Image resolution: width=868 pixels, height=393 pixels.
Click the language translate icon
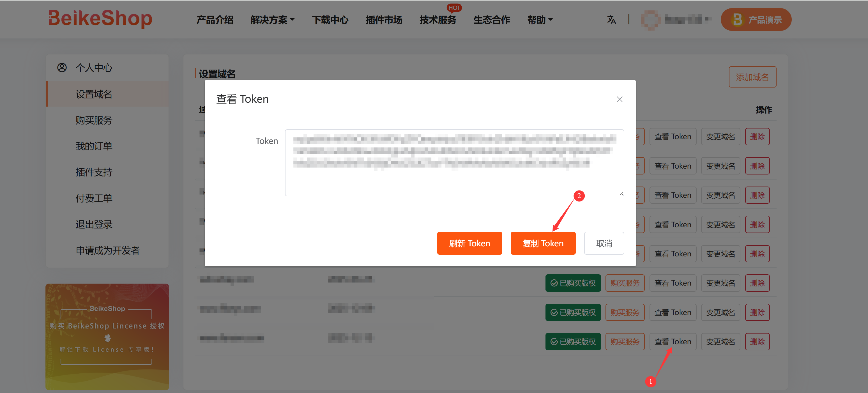pyautogui.click(x=611, y=20)
